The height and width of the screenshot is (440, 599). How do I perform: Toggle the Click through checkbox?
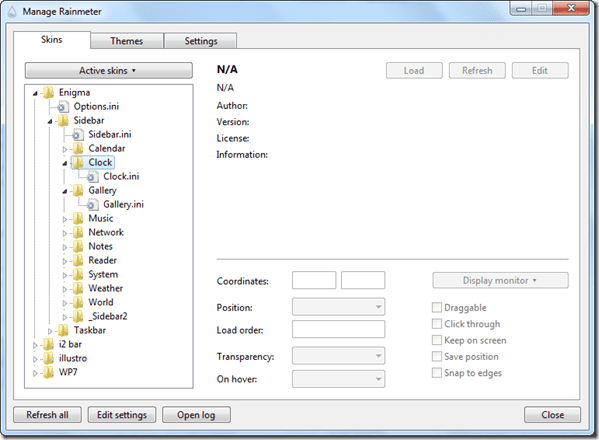pyautogui.click(x=437, y=324)
